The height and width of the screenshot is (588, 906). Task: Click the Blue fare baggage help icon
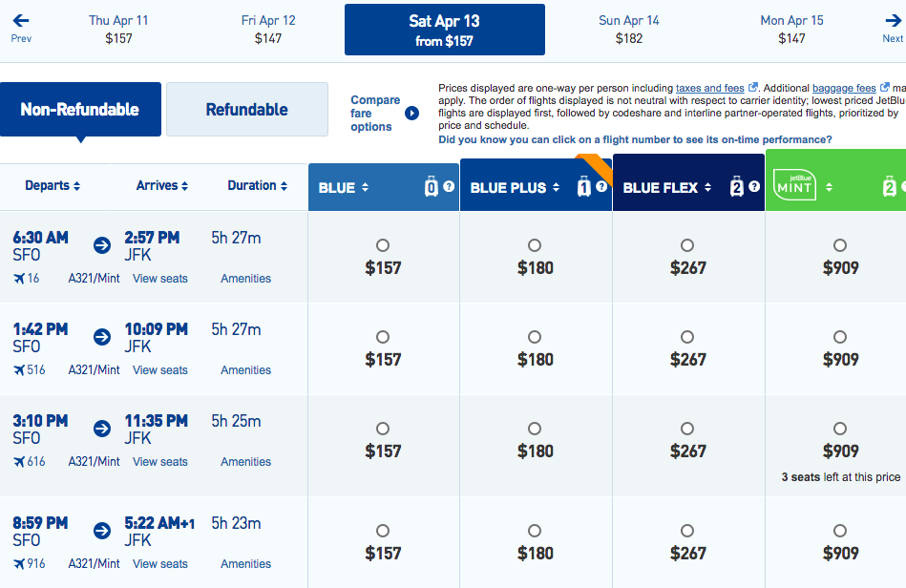449,188
